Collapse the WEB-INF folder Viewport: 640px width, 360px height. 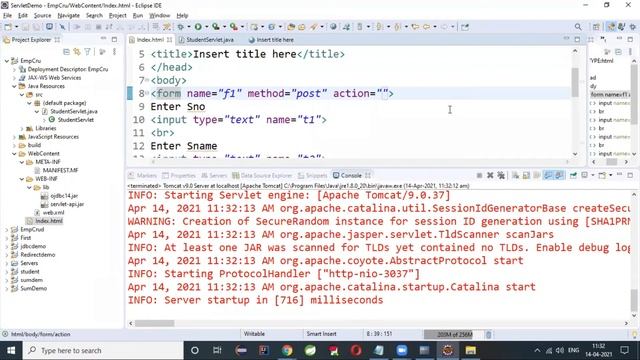point(22,179)
